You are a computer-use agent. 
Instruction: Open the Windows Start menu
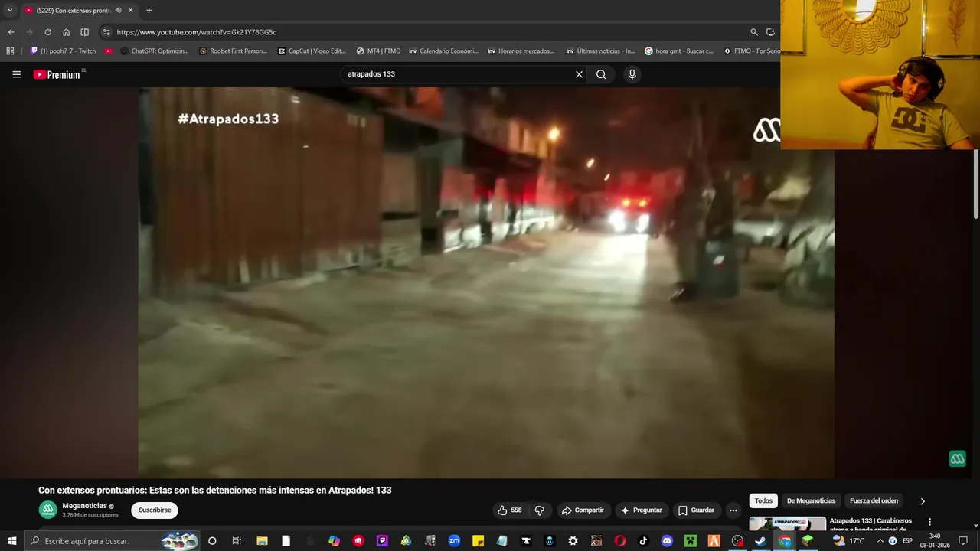[11, 541]
